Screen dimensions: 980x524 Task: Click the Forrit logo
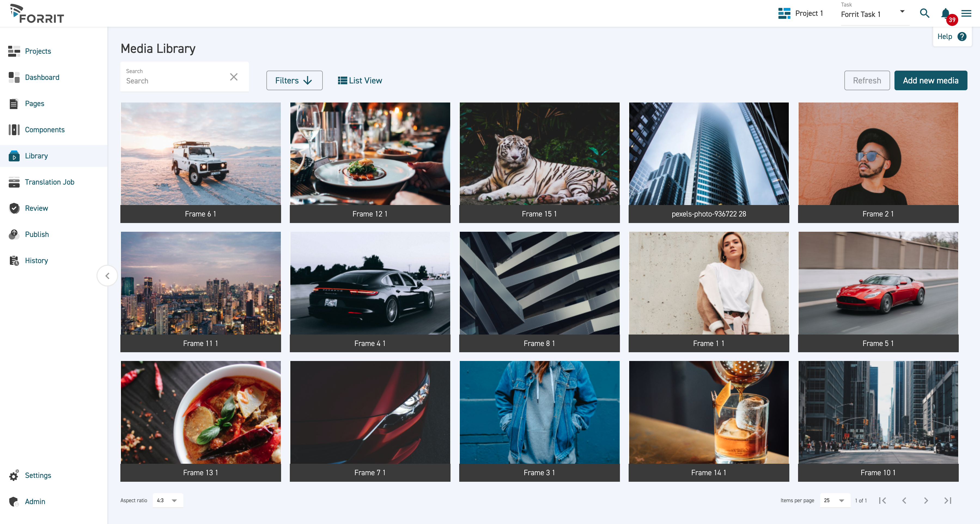(x=37, y=14)
